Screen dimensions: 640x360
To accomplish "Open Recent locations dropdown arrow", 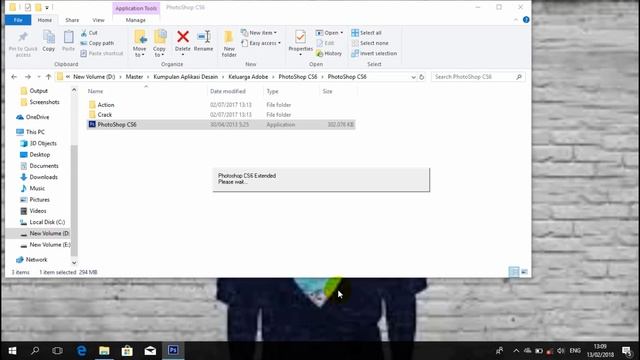I will pos(39,77).
